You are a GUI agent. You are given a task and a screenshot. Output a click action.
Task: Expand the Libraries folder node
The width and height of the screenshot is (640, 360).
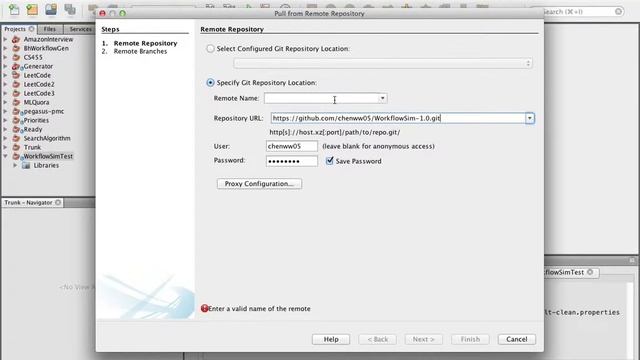(x=15, y=165)
